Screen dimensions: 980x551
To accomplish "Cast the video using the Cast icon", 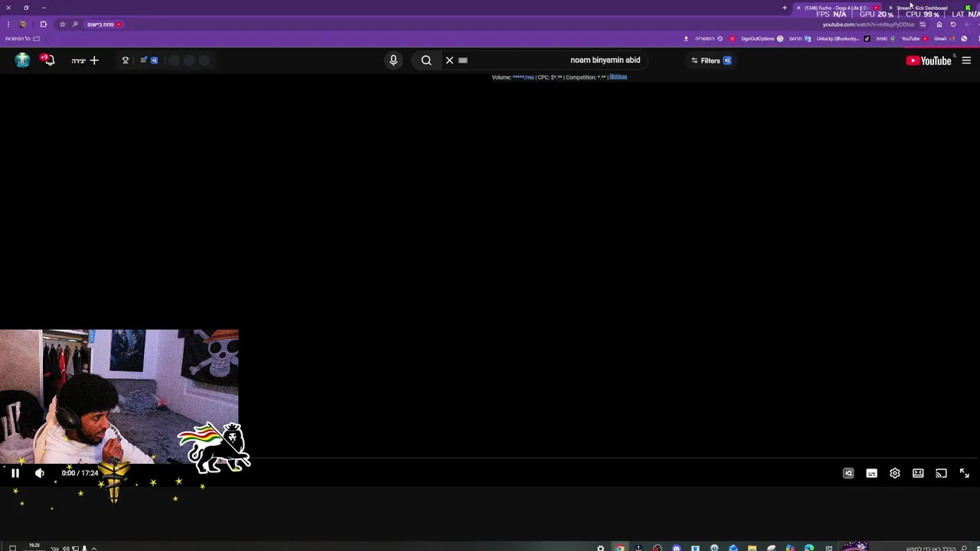I will [x=941, y=473].
